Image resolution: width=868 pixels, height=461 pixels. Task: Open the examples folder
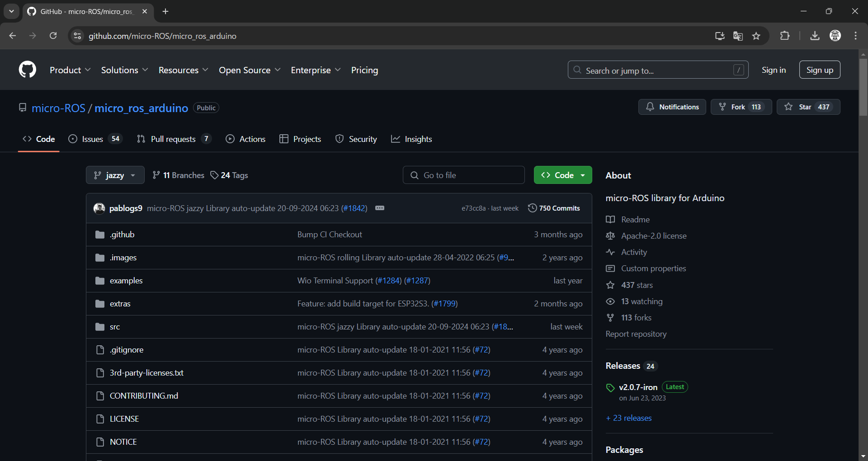tap(126, 281)
